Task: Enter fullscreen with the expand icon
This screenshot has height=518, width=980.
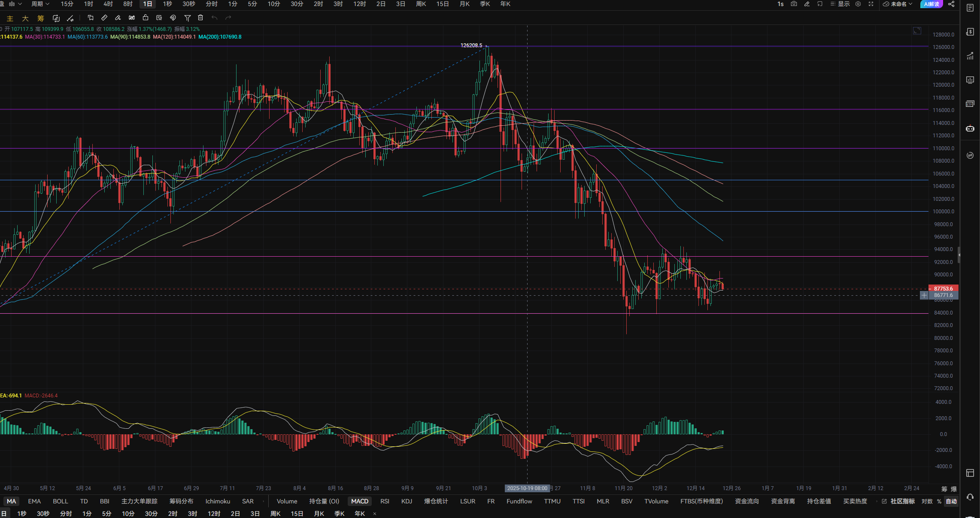Action: tap(871, 4)
